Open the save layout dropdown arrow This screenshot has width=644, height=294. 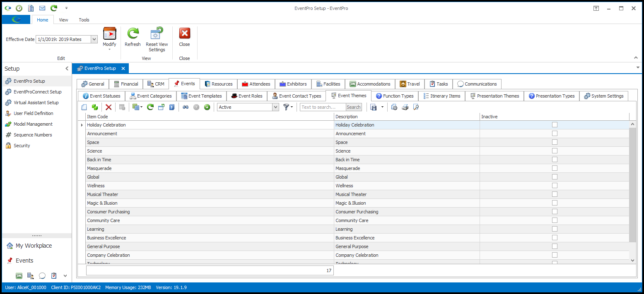382,107
